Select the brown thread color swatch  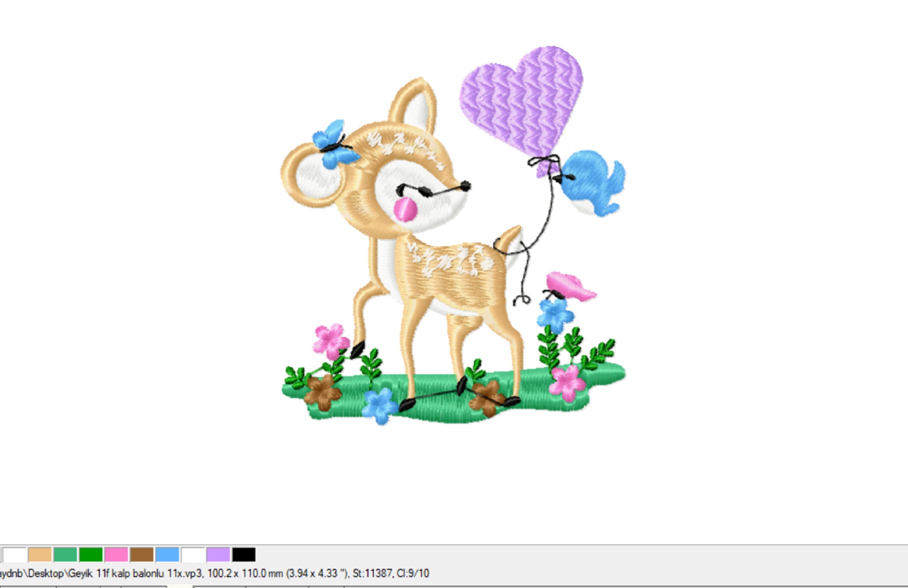142,554
